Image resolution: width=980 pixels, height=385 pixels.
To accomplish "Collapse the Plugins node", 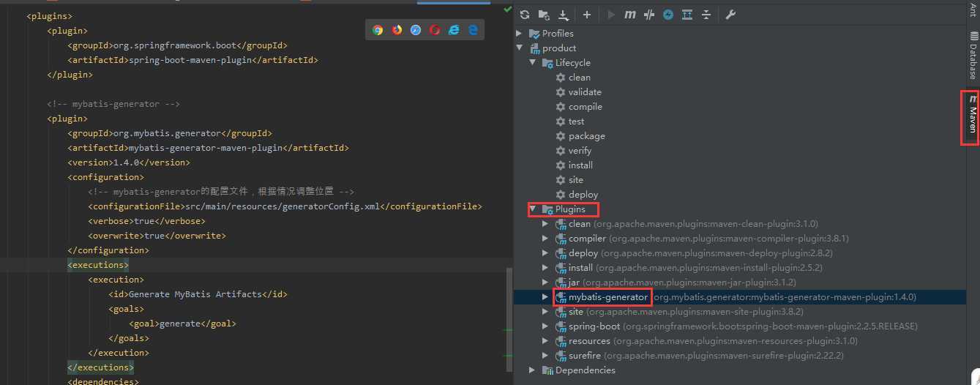I will [532, 209].
